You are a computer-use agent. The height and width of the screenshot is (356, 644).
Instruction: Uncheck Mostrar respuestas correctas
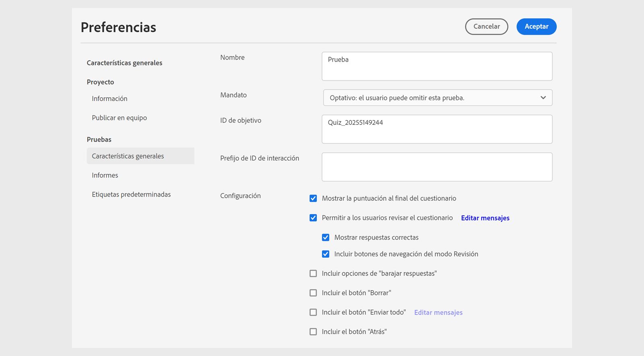tap(326, 238)
